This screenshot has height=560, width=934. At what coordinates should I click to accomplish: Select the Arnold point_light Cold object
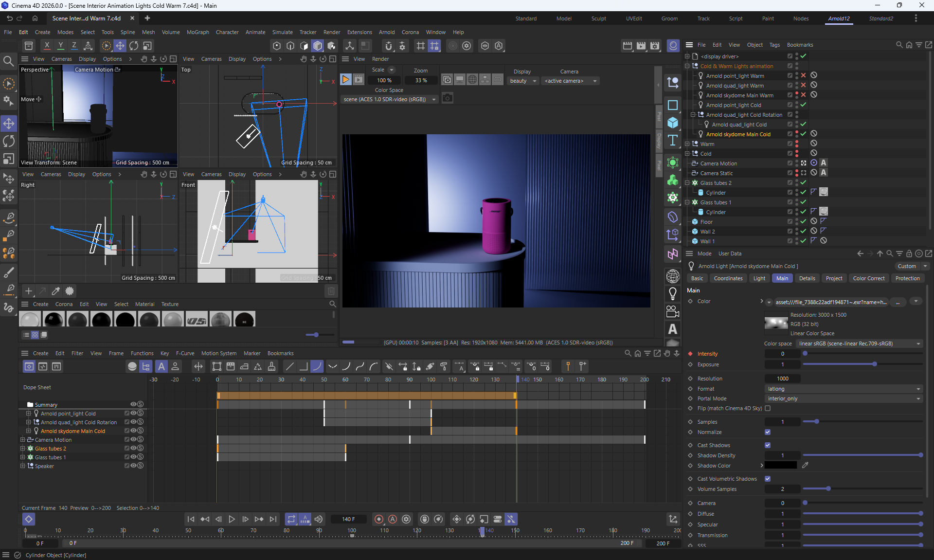point(733,105)
